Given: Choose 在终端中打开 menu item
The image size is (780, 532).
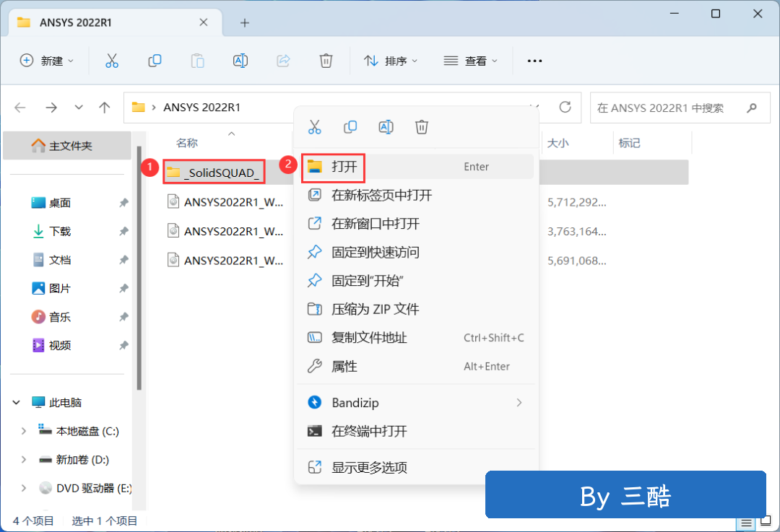Looking at the screenshot, I should [416, 431].
